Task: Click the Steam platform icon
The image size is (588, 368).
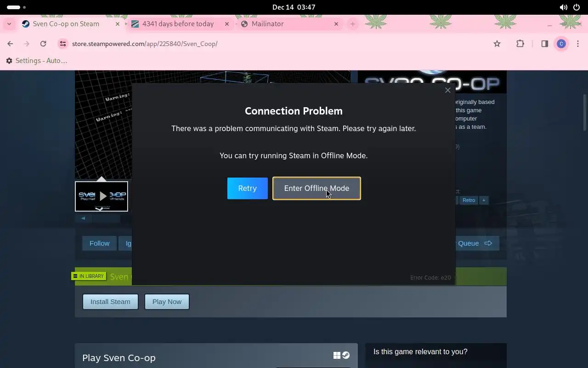Action: point(346,355)
